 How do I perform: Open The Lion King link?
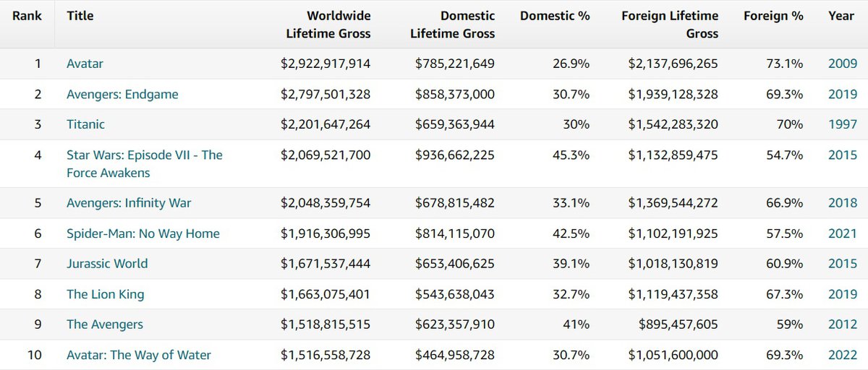point(105,294)
